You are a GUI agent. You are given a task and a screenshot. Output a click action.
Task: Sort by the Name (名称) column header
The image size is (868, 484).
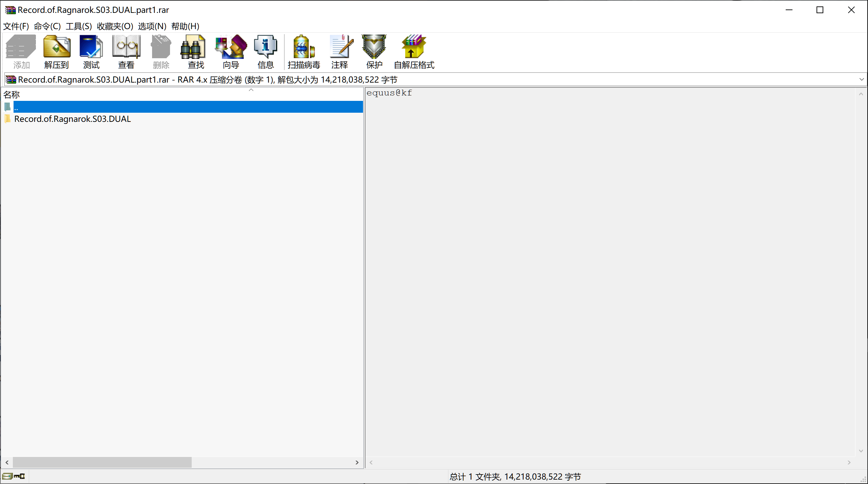pyautogui.click(x=12, y=94)
